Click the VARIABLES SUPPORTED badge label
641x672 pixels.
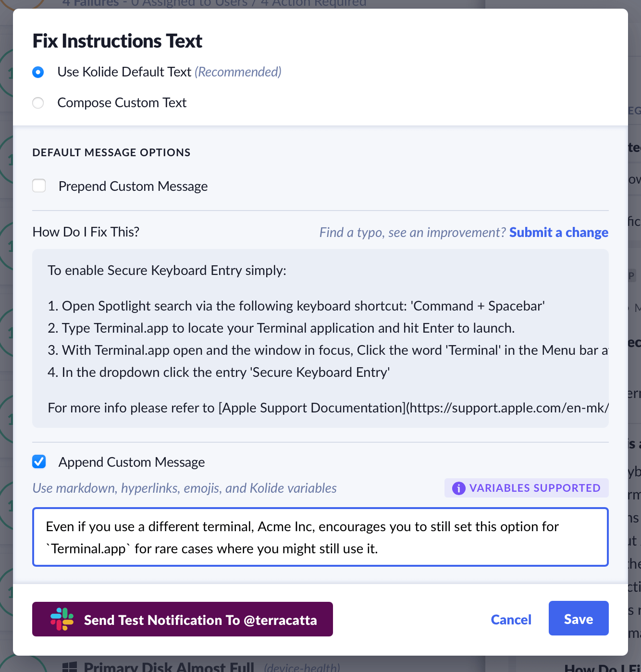pos(534,488)
